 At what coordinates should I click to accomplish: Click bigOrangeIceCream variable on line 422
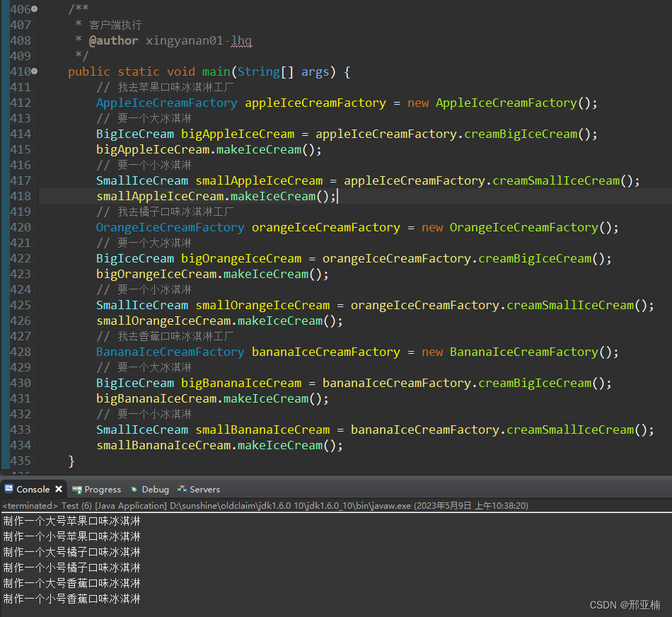pyautogui.click(x=241, y=258)
